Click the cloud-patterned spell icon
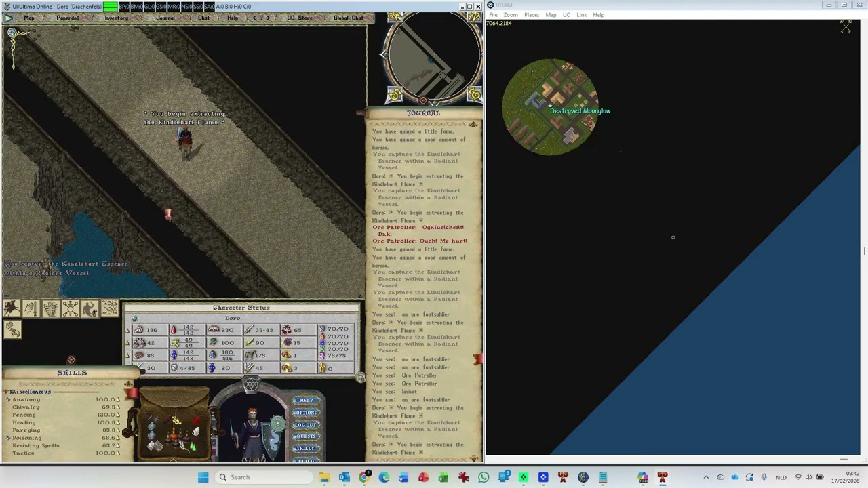Image resolution: width=868 pixels, height=488 pixels. pyautogui.click(x=110, y=308)
